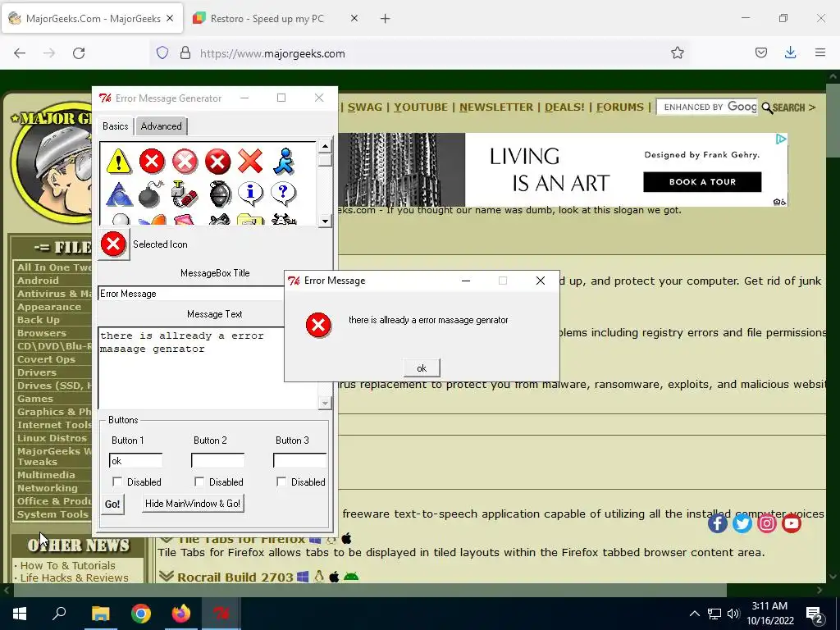Switch to Restoro browser tab
This screenshot has height=630, width=840.
[276, 19]
